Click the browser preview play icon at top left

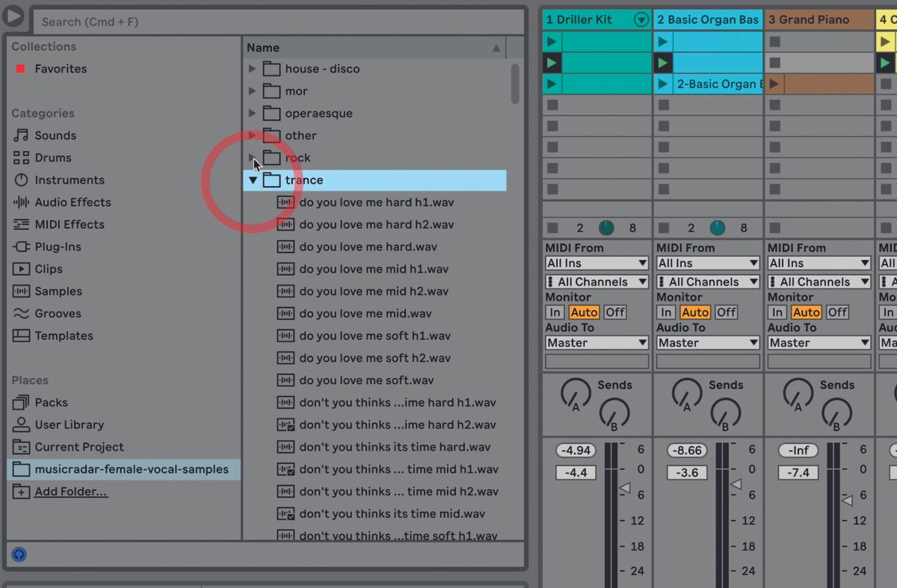click(x=13, y=16)
